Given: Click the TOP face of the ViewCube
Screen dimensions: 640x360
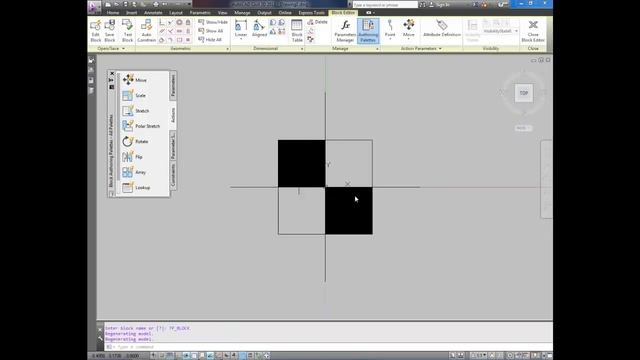Looking at the screenshot, I should coord(524,93).
